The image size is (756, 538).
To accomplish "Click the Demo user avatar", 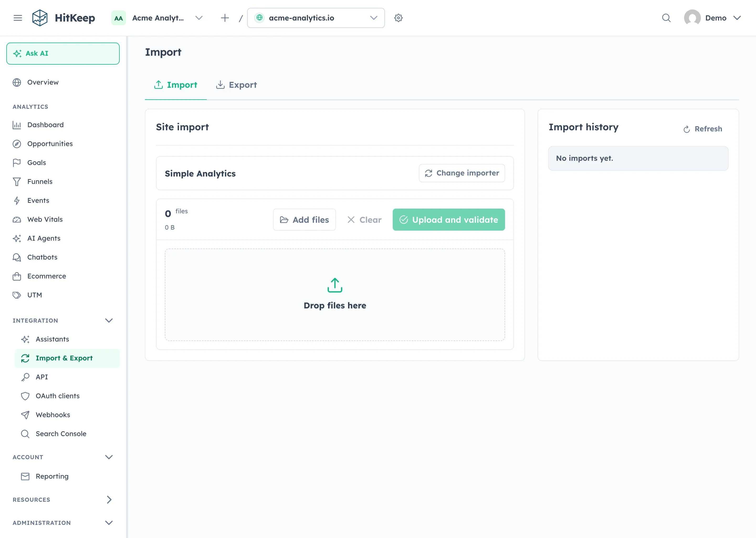I will click(692, 18).
